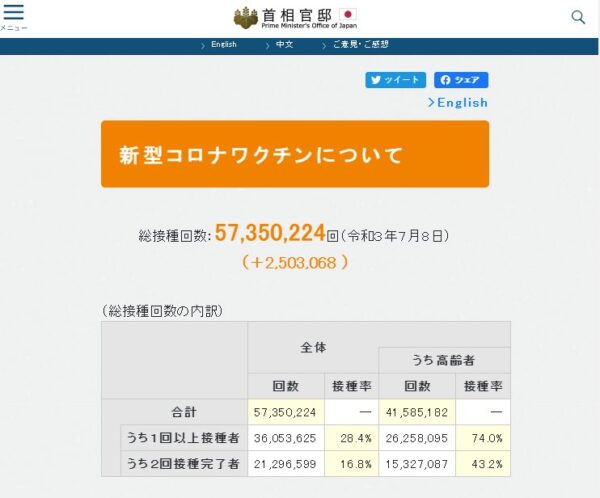Viewport: 600px width, 498px height.
Task: Click the 41,585,182 elderly total cell
Action: pos(416,411)
